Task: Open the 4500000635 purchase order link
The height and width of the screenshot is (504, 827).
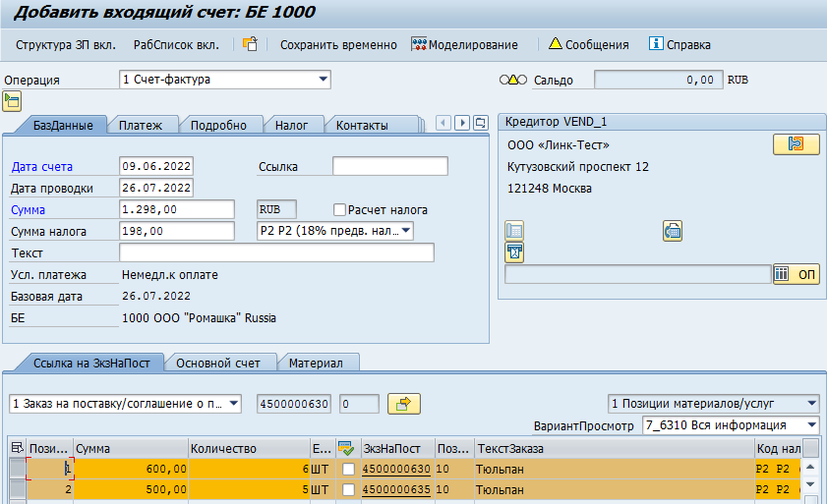Action: [x=396, y=488]
